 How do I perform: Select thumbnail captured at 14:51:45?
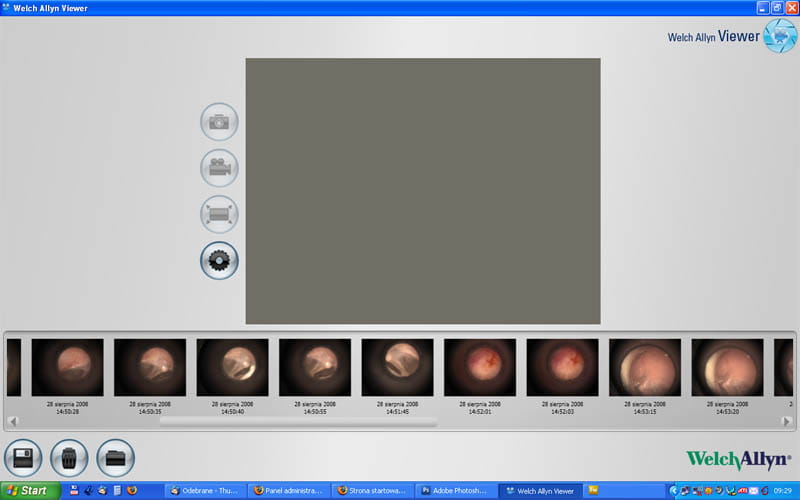(x=397, y=367)
